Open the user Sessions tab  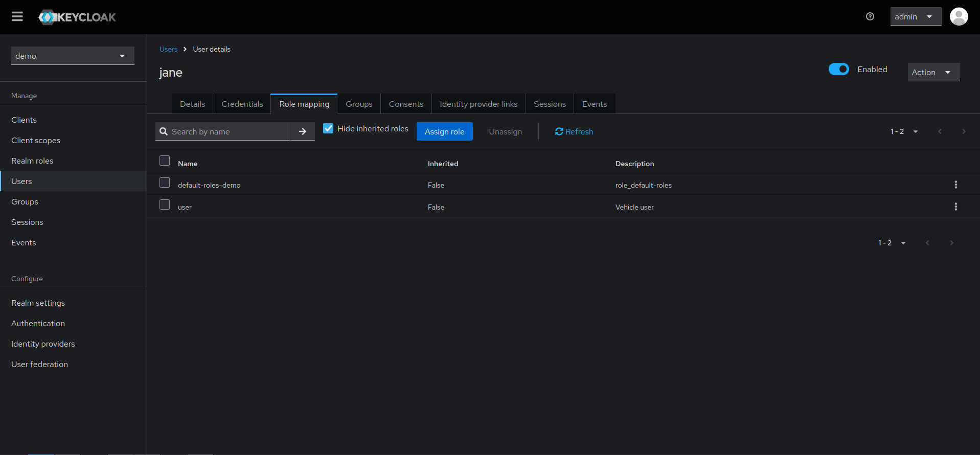coord(550,104)
